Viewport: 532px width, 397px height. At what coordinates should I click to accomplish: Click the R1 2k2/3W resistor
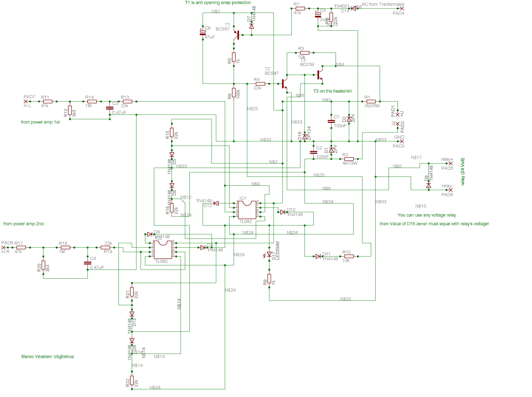coord(371,102)
